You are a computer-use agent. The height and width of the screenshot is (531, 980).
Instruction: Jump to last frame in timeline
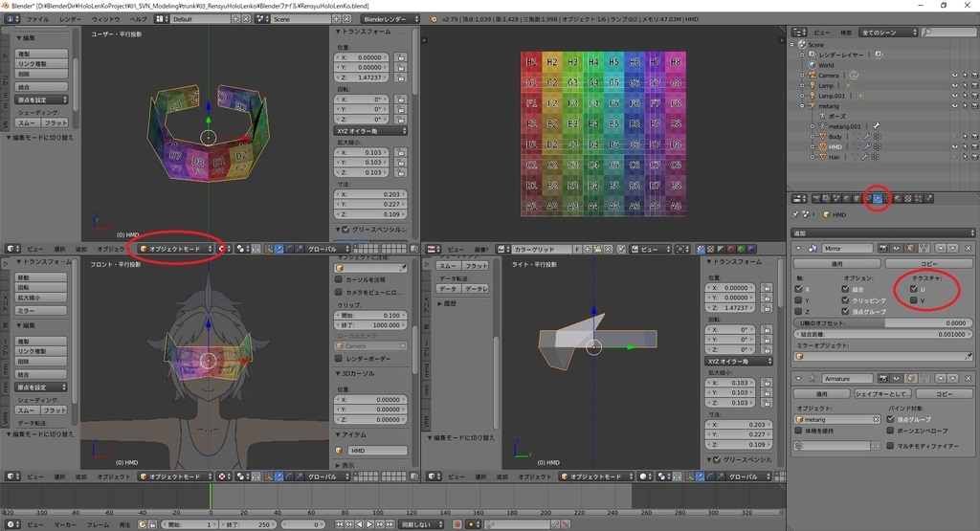pyautogui.click(x=390, y=524)
